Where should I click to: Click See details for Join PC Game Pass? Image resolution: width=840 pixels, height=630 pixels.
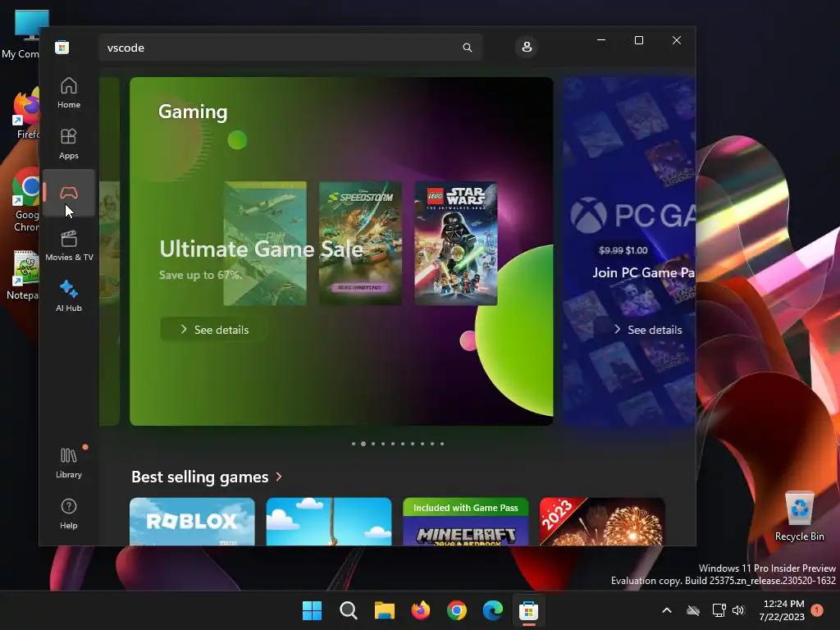(648, 330)
